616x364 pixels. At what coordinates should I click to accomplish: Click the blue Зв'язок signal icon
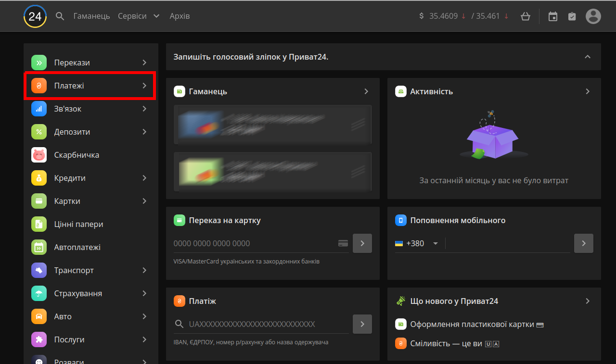click(x=39, y=109)
